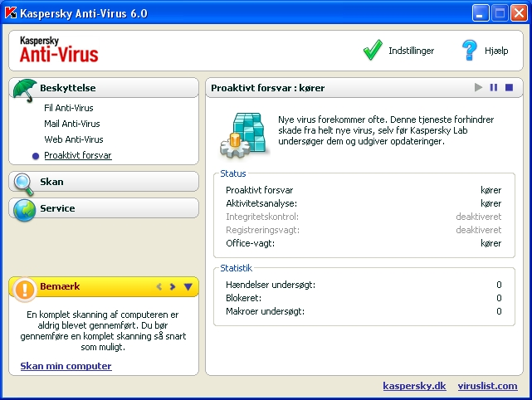Show the previous Bemærk notice
The image size is (532, 400).
coord(159,286)
